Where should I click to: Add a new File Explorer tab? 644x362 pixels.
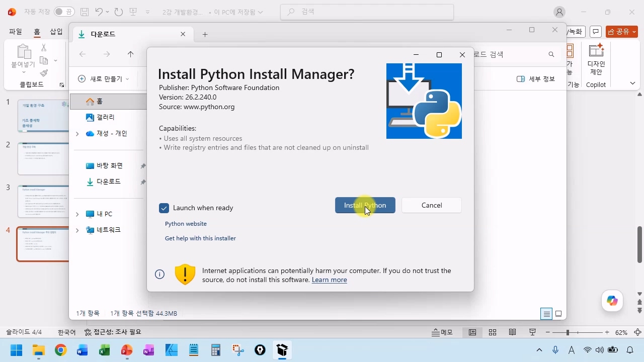(205, 34)
